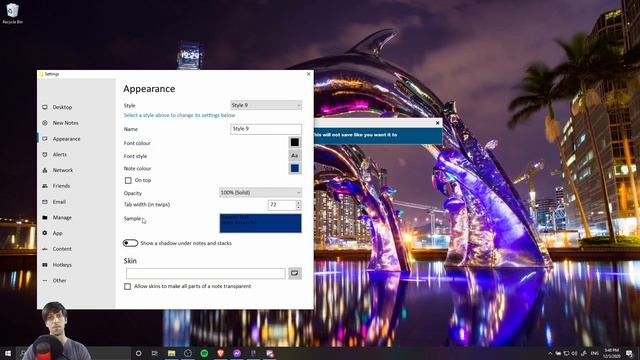Viewport: 640px width, 360px height.
Task: Toggle Show a shadow under notes switch
Action: (130, 243)
